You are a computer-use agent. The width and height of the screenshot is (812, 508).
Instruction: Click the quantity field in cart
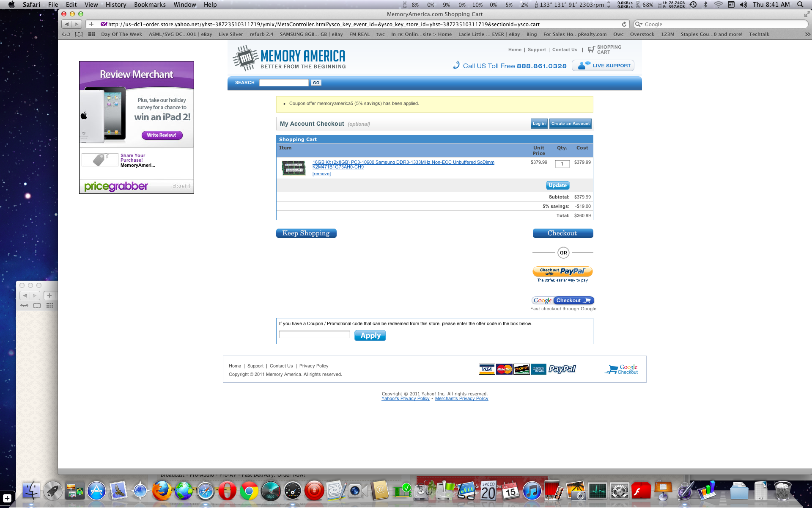pyautogui.click(x=562, y=164)
